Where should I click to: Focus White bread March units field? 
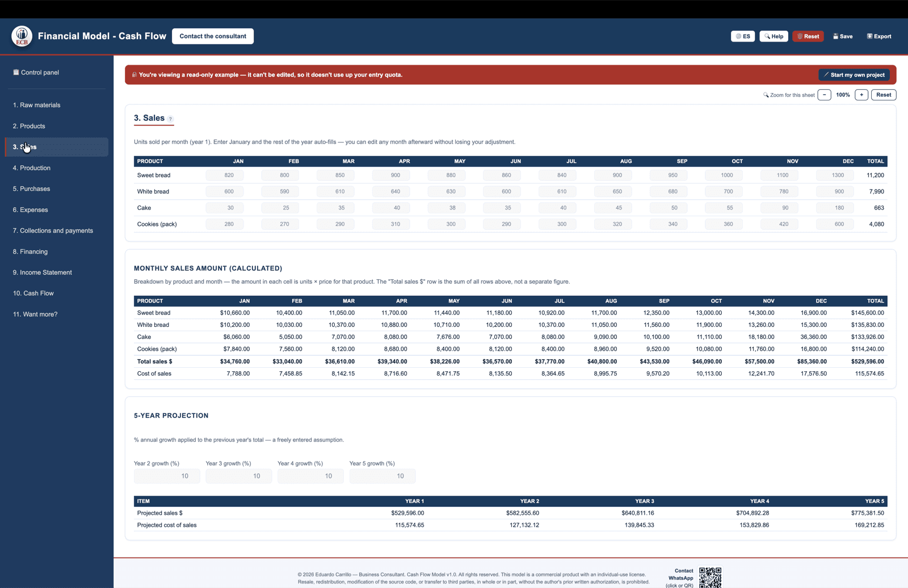pyautogui.click(x=335, y=192)
